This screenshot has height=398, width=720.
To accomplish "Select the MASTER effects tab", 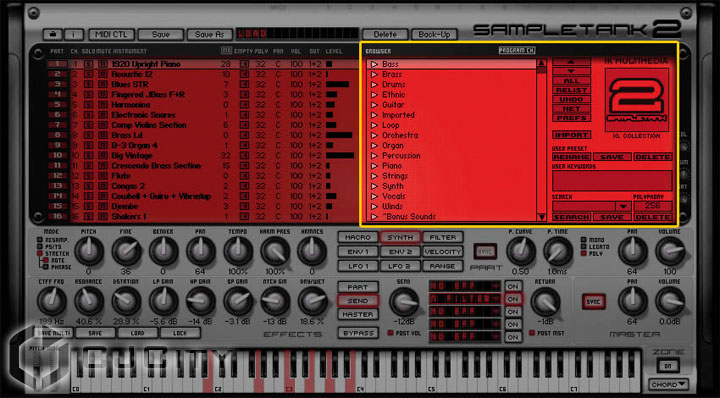I will 358,314.
